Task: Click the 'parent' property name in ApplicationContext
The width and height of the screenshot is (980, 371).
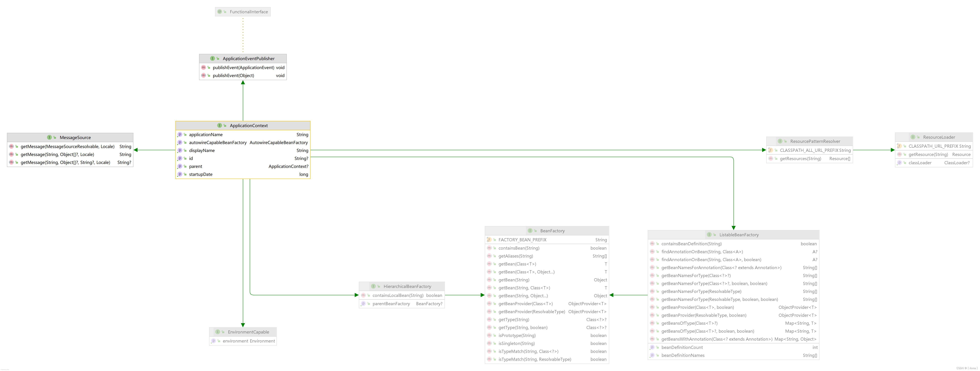Action: 196,167
